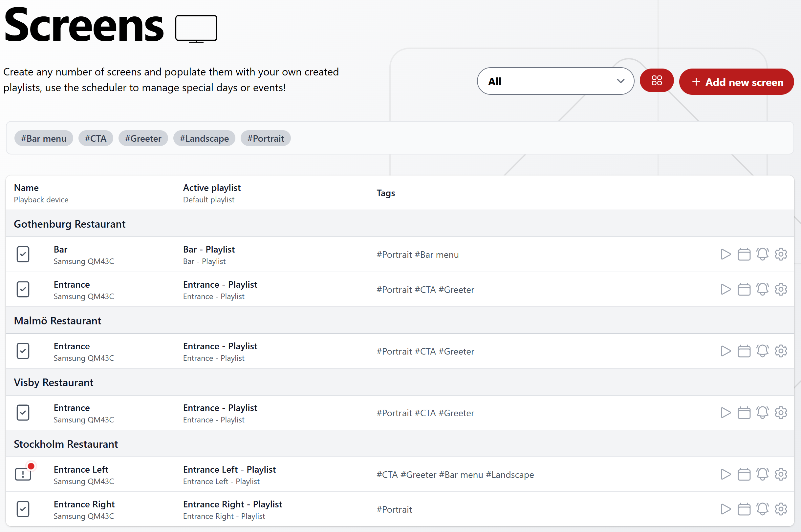This screenshot has width=801, height=532.
Task: Open the All filter dropdown
Action: [x=555, y=81]
